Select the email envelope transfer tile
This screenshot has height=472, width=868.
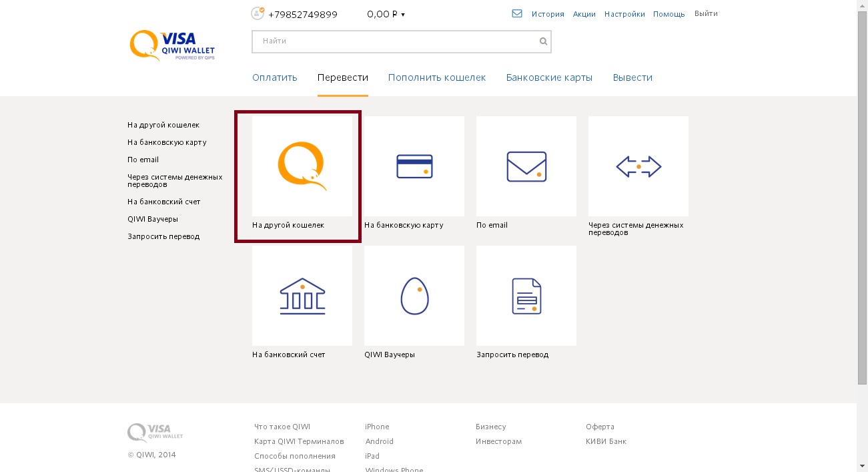click(x=526, y=166)
